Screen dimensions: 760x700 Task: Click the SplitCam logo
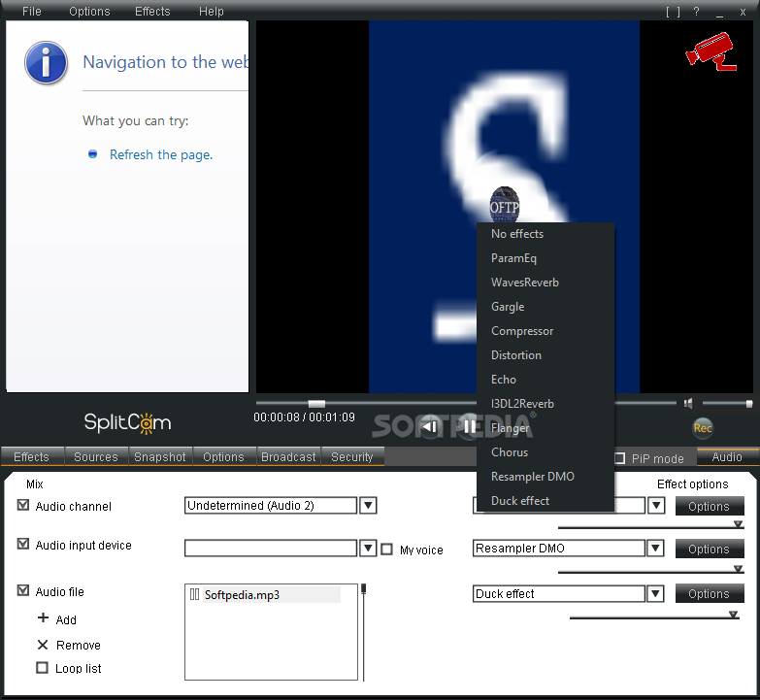(x=127, y=422)
